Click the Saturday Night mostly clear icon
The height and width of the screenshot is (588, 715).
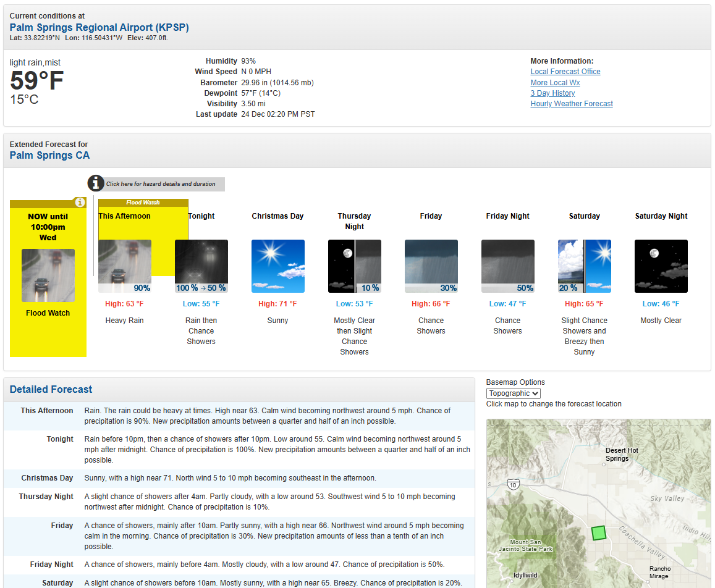661,266
